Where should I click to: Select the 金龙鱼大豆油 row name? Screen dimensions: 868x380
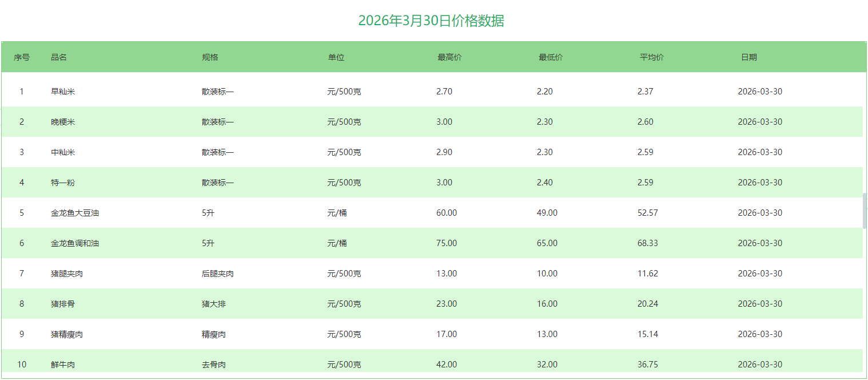[75, 213]
